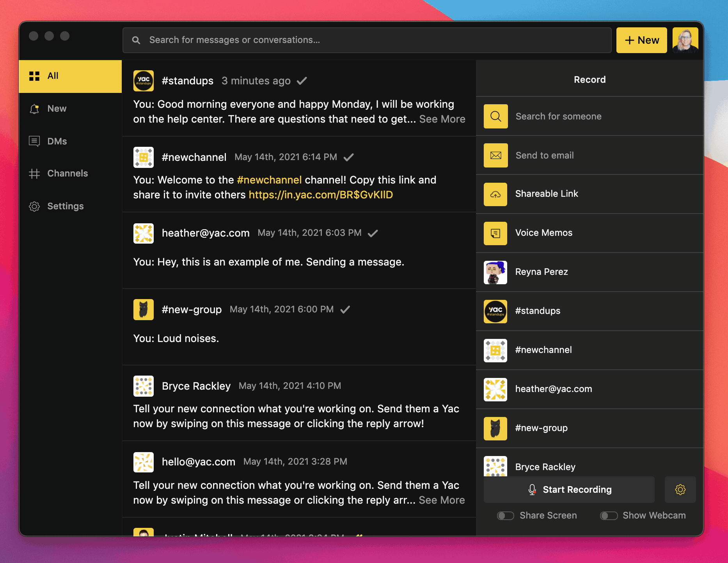Create a new item with + New

641,40
